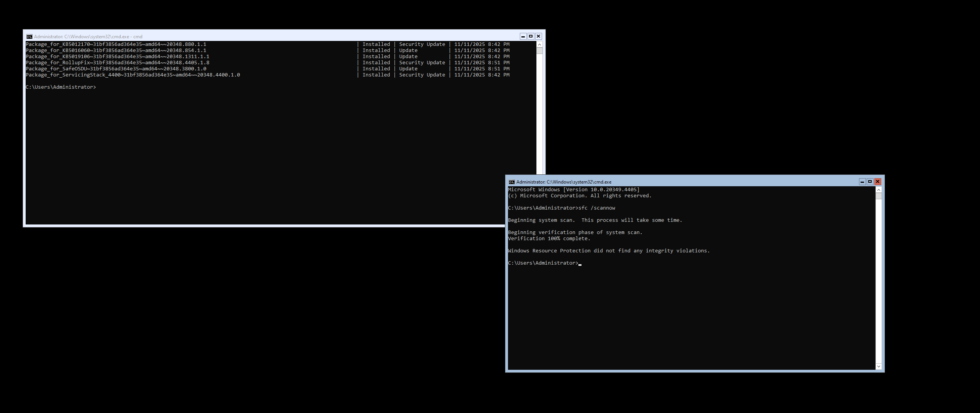
Task: Click scroll-up arrow in sfc window
Action: tap(879, 190)
